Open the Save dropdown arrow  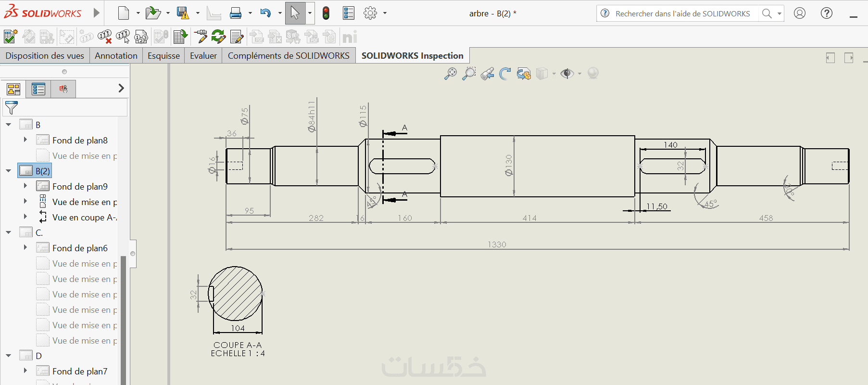(x=198, y=13)
